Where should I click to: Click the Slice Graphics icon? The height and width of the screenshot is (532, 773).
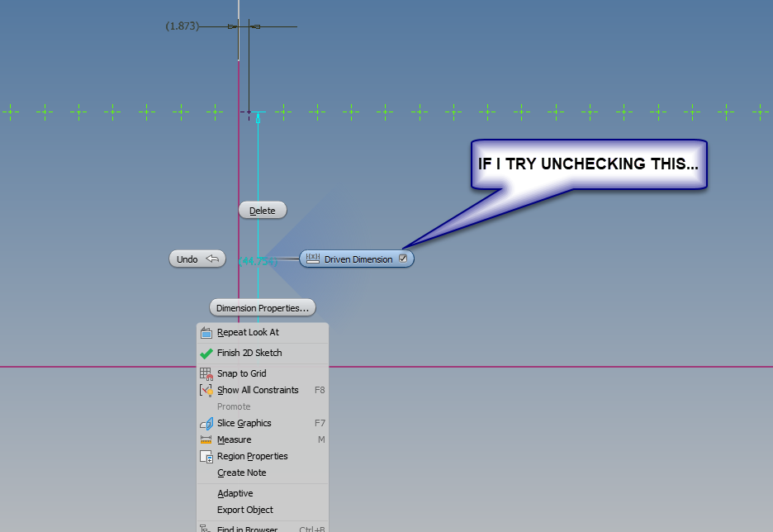click(205, 422)
